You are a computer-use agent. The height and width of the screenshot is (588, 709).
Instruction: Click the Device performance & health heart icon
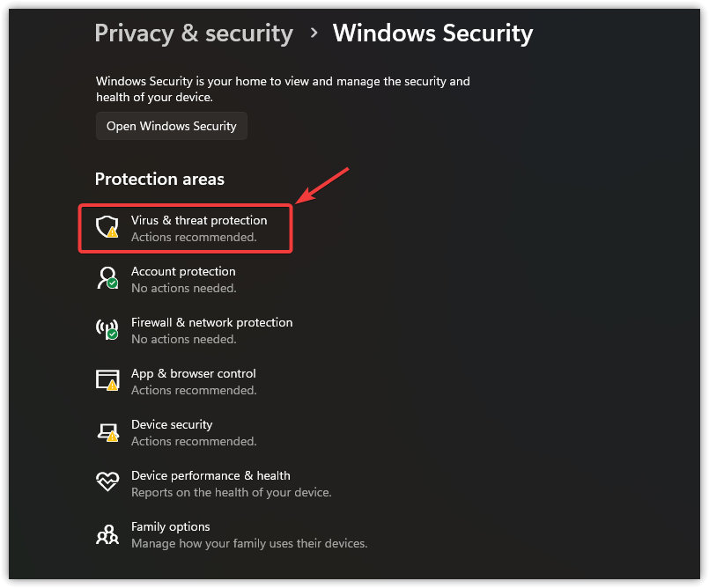107,482
